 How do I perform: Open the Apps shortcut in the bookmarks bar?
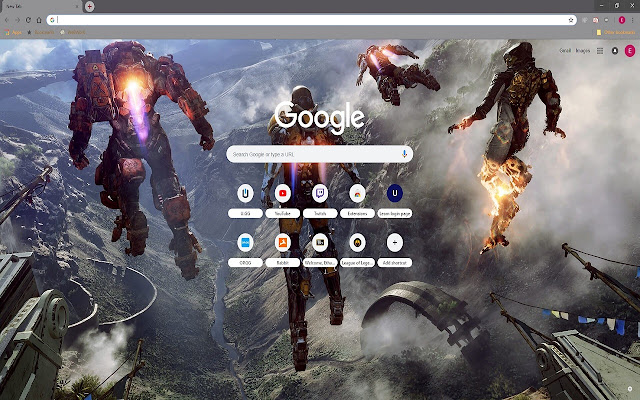click(13, 32)
